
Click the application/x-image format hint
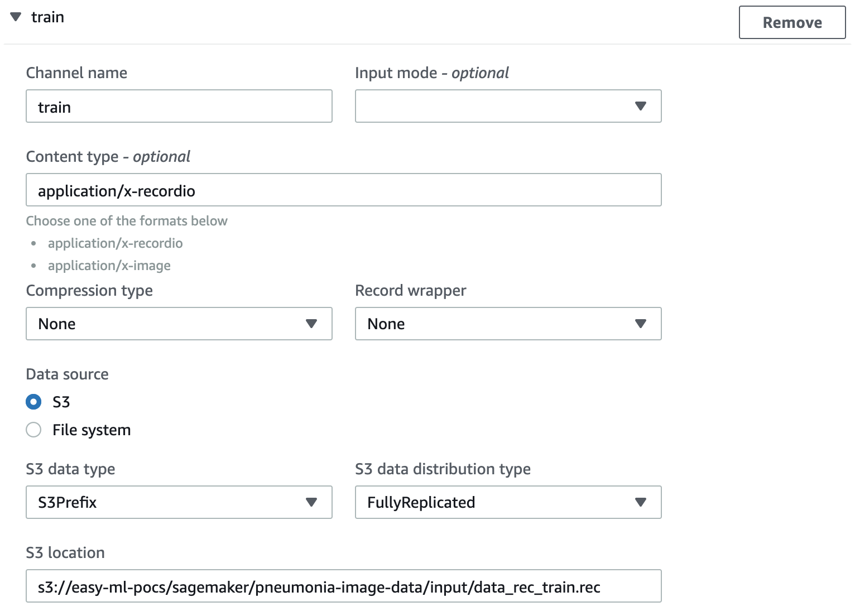coord(109,266)
